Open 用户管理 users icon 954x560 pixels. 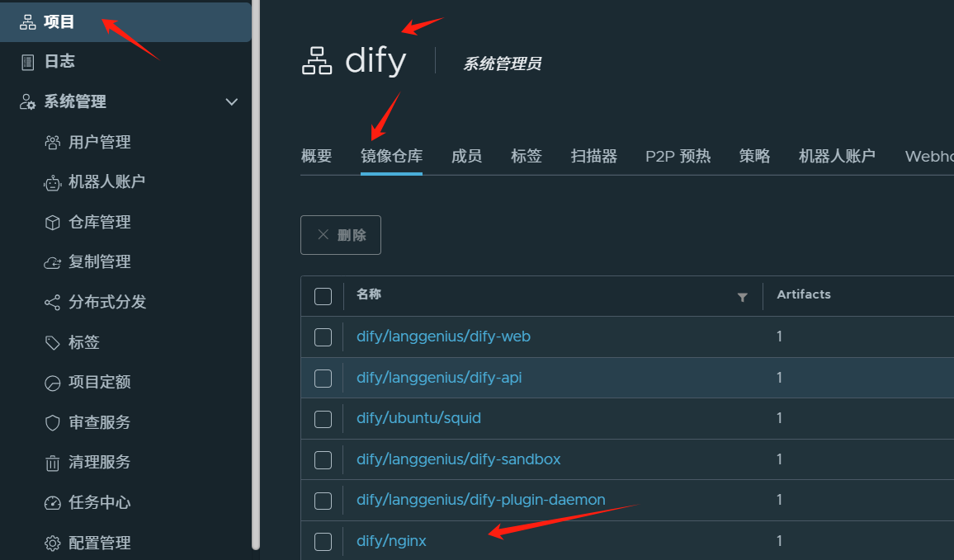[52, 143]
